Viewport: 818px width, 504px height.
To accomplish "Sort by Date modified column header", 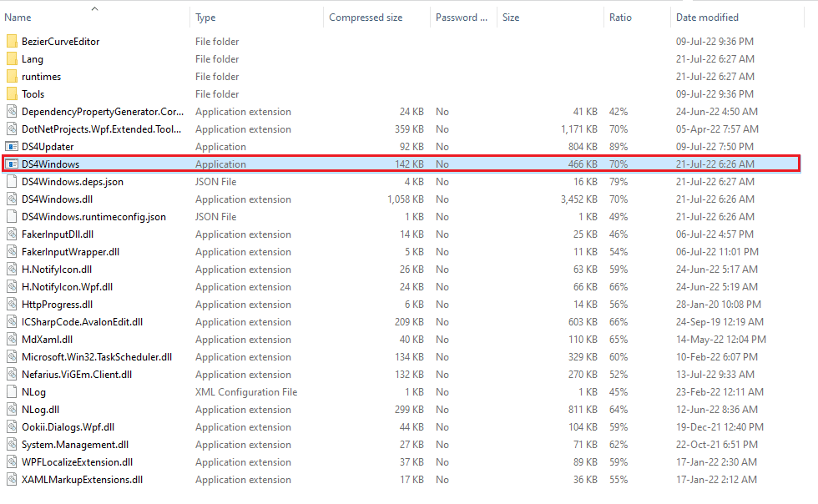I will (707, 18).
